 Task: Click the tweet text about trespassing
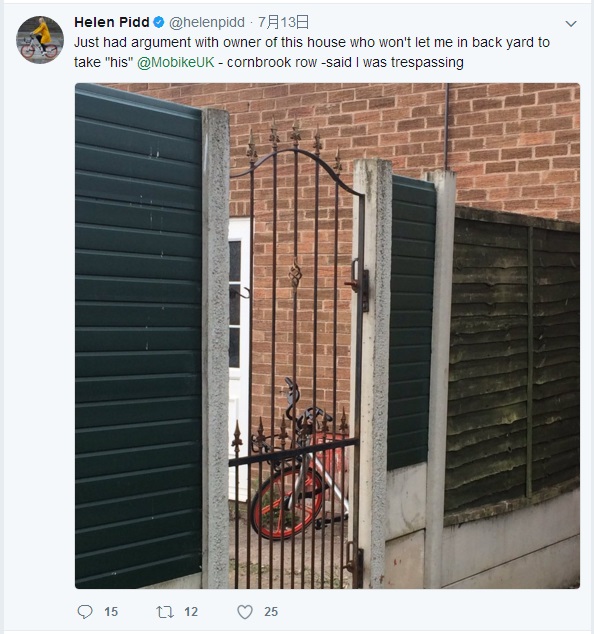(311, 52)
